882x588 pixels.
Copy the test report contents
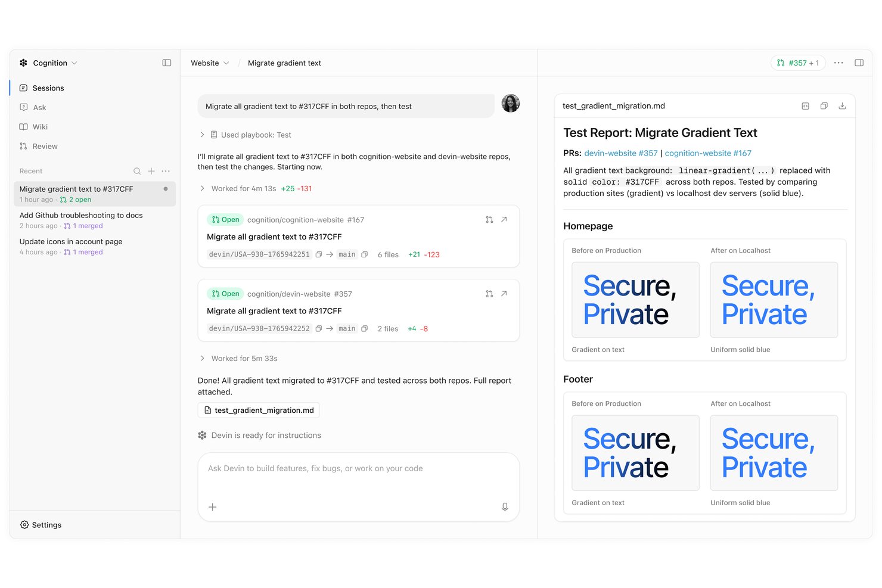coord(824,106)
